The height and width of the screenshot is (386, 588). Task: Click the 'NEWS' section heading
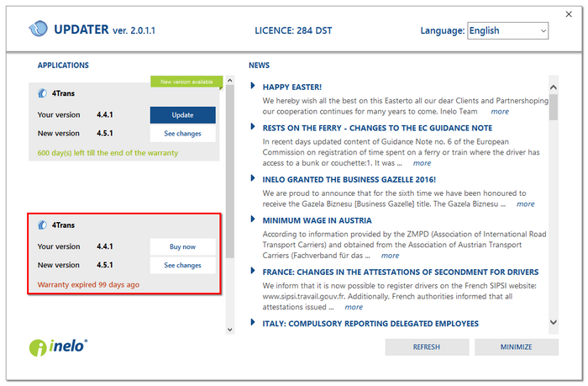(259, 66)
